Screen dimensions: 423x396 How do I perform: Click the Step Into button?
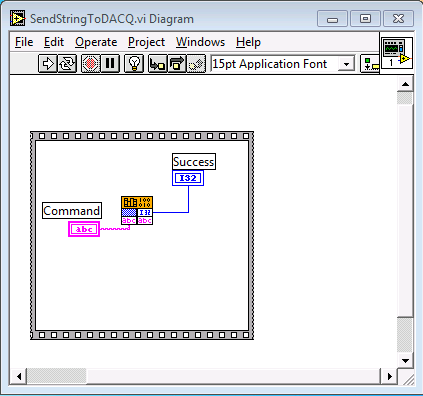(157, 63)
